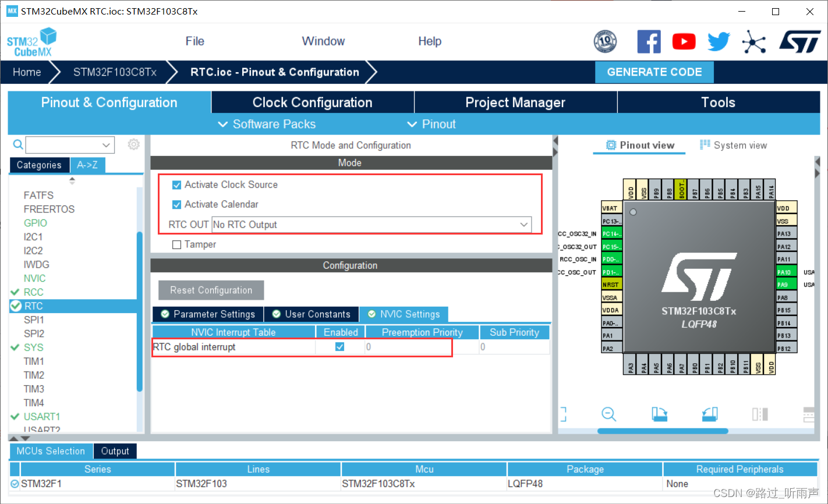Open the File menu

click(194, 41)
